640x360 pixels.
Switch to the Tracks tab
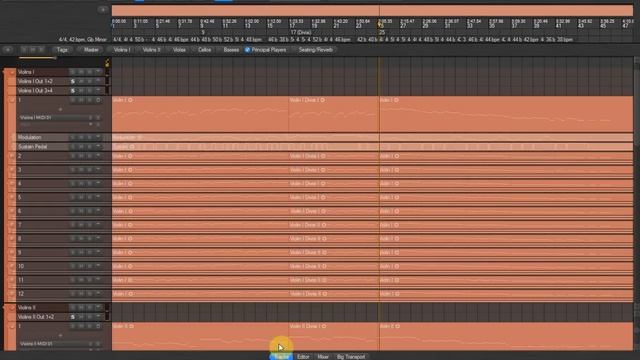(281, 357)
